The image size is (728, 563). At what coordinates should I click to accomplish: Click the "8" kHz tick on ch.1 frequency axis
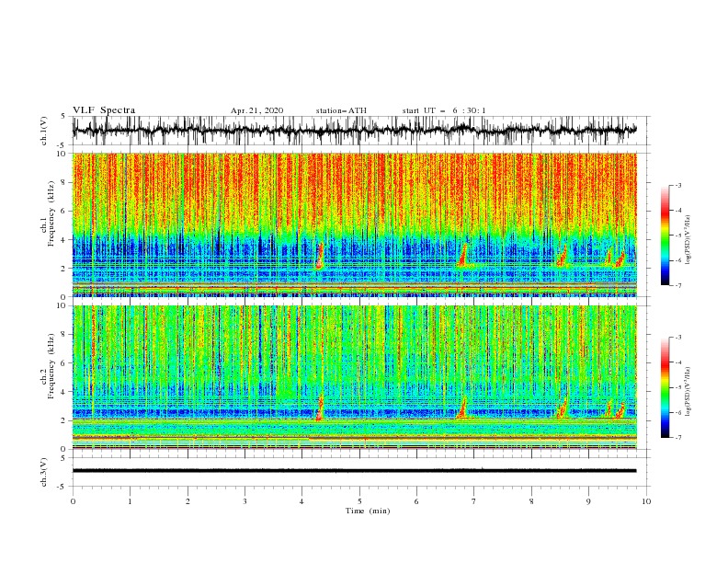64,182
